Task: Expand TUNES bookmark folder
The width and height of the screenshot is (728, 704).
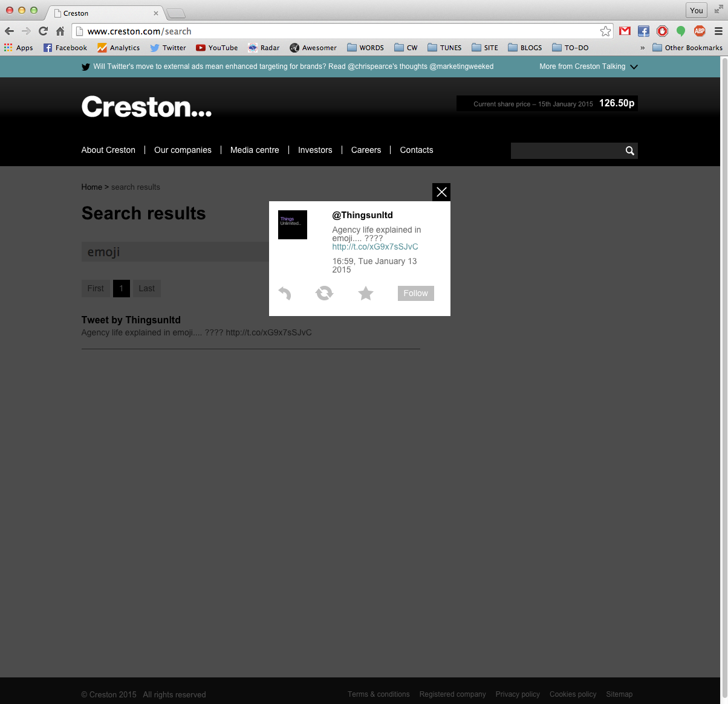Action: point(444,48)
